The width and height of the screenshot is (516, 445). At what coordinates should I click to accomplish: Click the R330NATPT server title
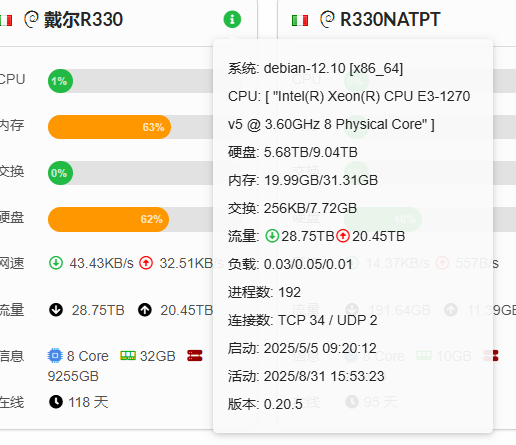[x=390, y=19]
